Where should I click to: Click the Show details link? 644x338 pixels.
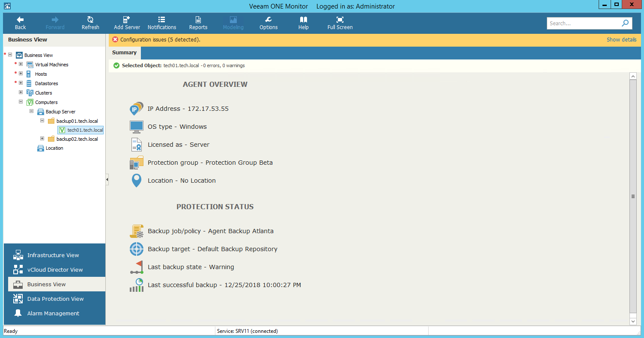point(621,39)
